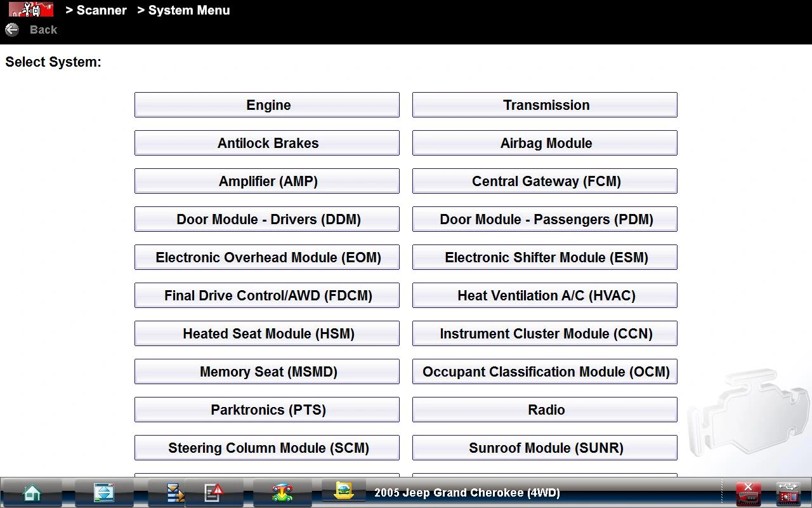This screenshot has height=508, width=812.
Task: Click the Scanner breadcrumb
Action: tap(96, 10)
